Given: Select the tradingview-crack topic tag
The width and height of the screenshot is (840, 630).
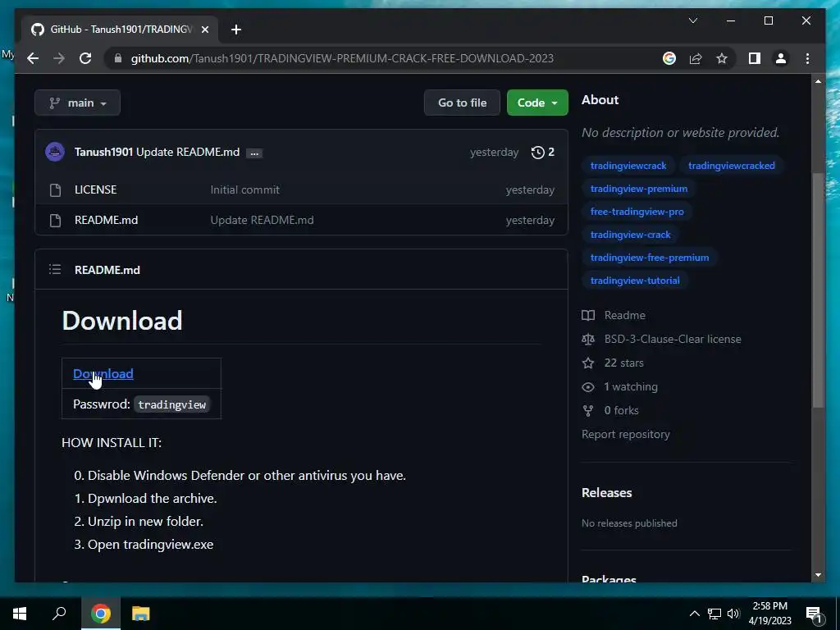Looking at the screenshot, I should (631, 235).
